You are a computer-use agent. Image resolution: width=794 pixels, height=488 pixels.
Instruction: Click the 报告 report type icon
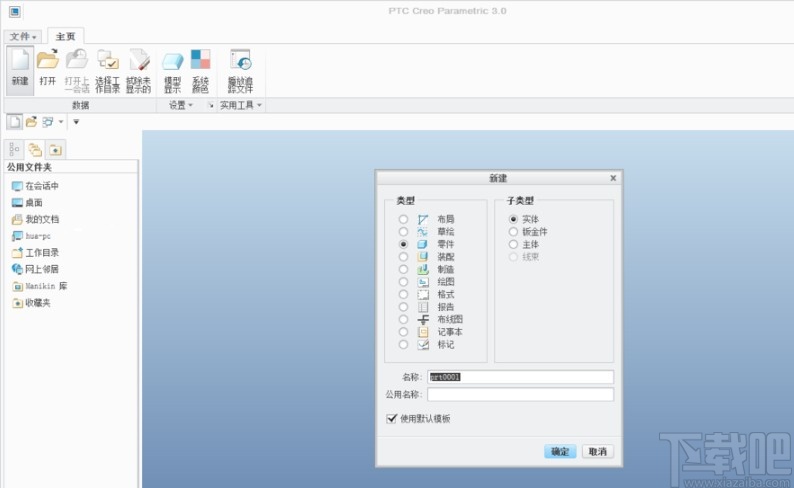pos(423,307)
